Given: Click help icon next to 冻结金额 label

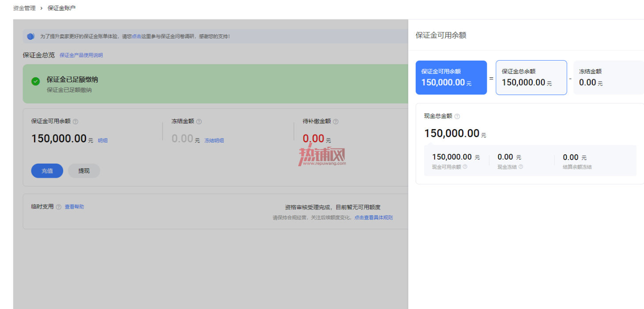Looking at the screenshot, I should (x=199, y=122).
